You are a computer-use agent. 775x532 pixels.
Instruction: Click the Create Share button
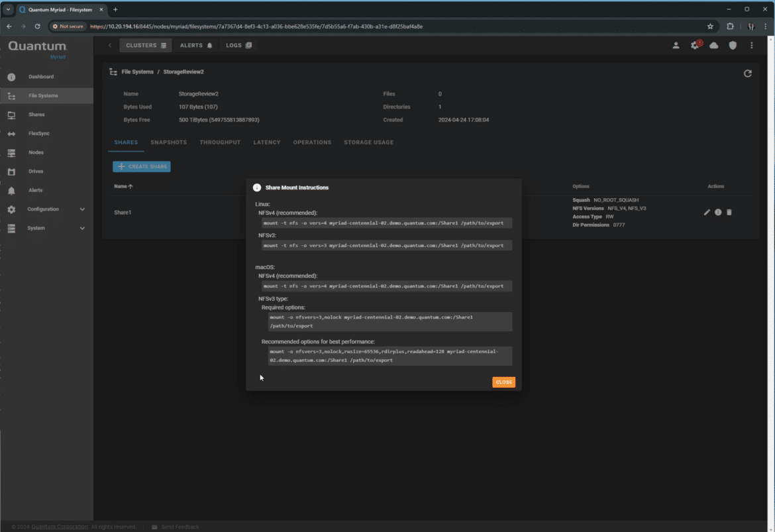pos(142,166)
